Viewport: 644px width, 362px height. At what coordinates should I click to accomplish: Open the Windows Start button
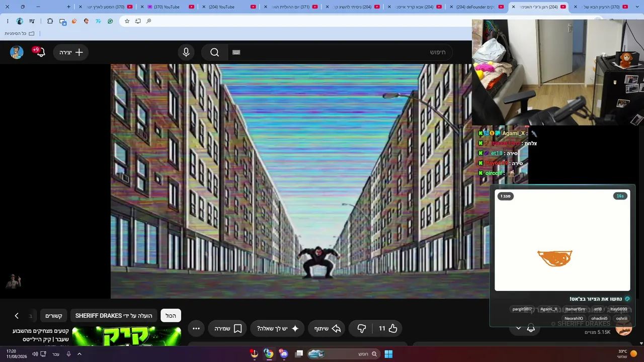pyautogui.click(x=388, y=354)
